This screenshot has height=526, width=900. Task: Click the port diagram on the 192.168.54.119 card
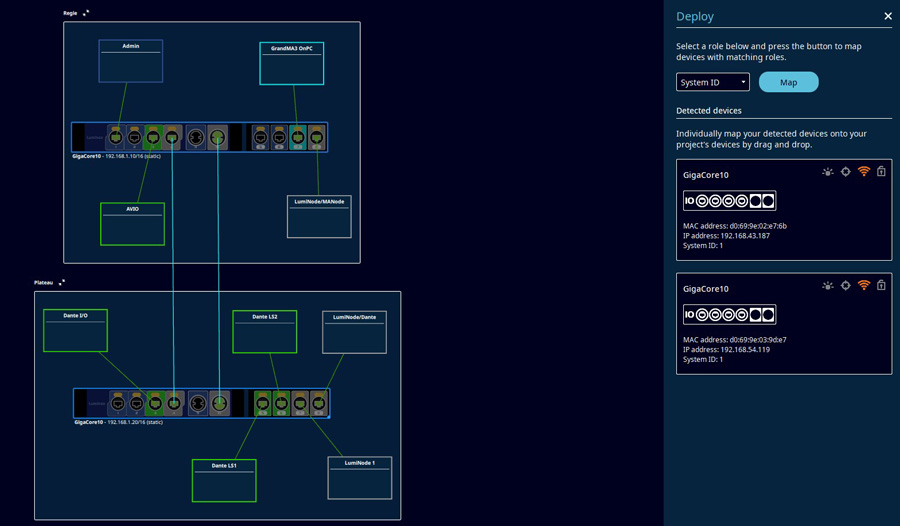[x=730, y=314]
